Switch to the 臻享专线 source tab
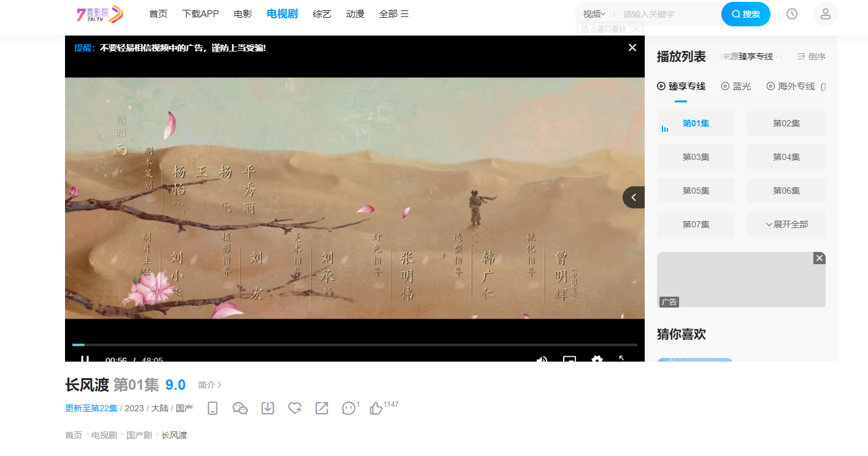Screen dimensions: 868x456 pyautogui.click(x=681, y=86)
